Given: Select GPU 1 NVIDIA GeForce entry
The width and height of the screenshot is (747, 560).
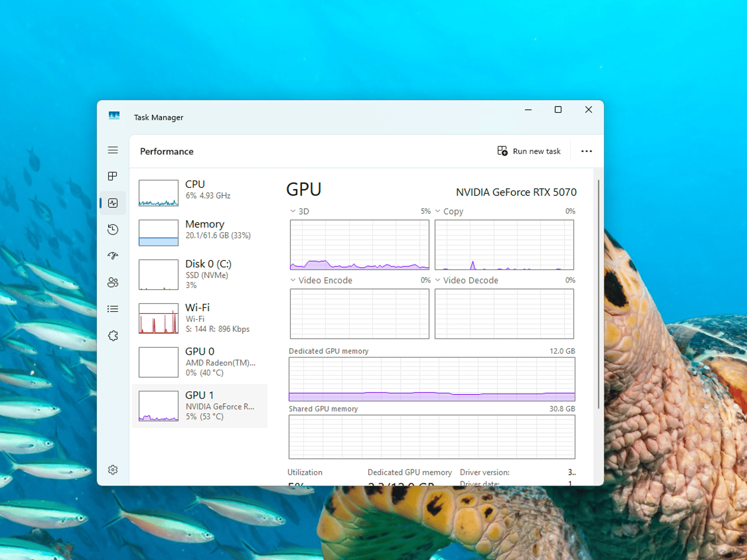Looking at the screenshot, I should 200,406.
